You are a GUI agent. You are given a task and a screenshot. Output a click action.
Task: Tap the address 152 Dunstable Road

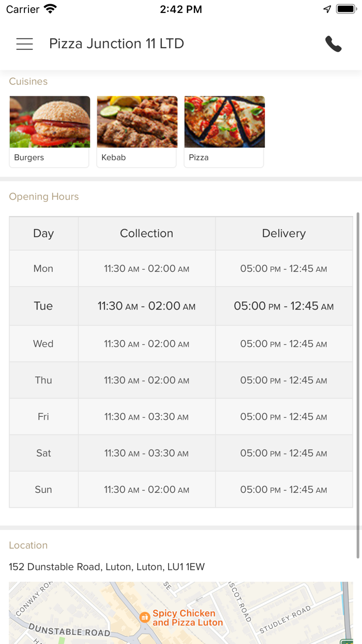107,567
